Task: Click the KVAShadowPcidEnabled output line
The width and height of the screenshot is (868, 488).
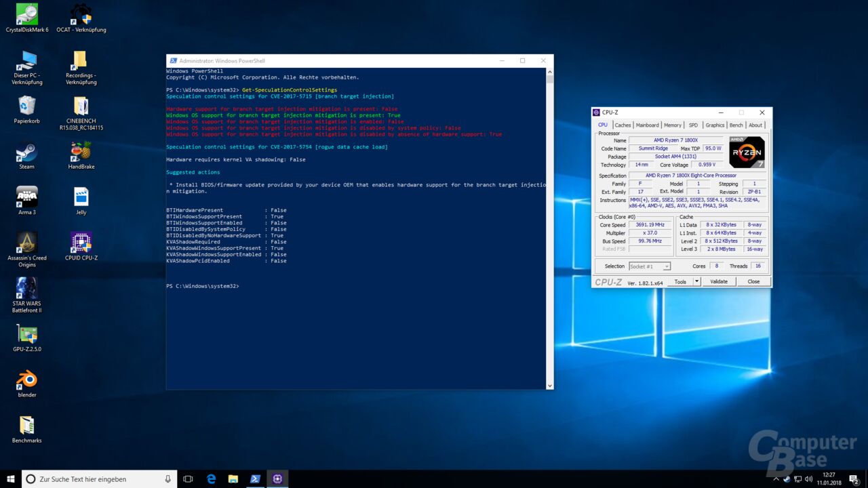Action: (226, 261)
